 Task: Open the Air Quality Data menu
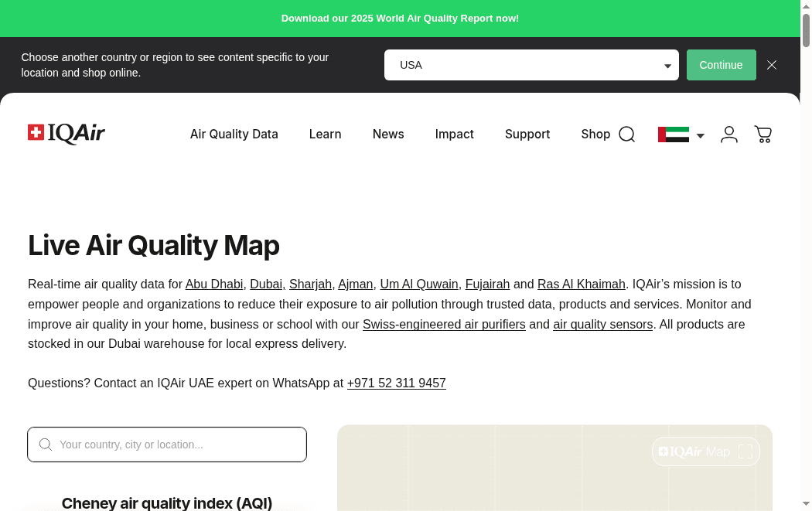click(x=234, y=134)
